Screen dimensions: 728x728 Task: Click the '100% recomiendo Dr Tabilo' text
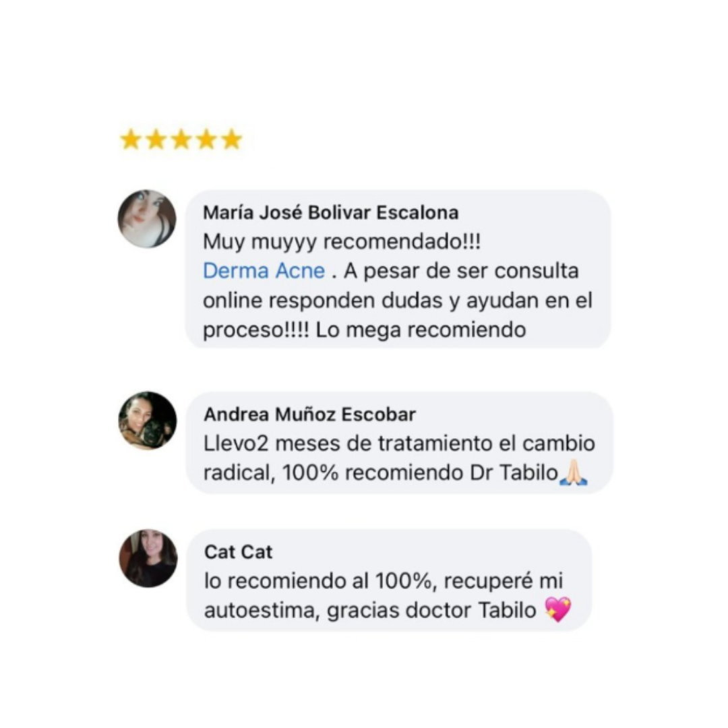click(420, 473)
